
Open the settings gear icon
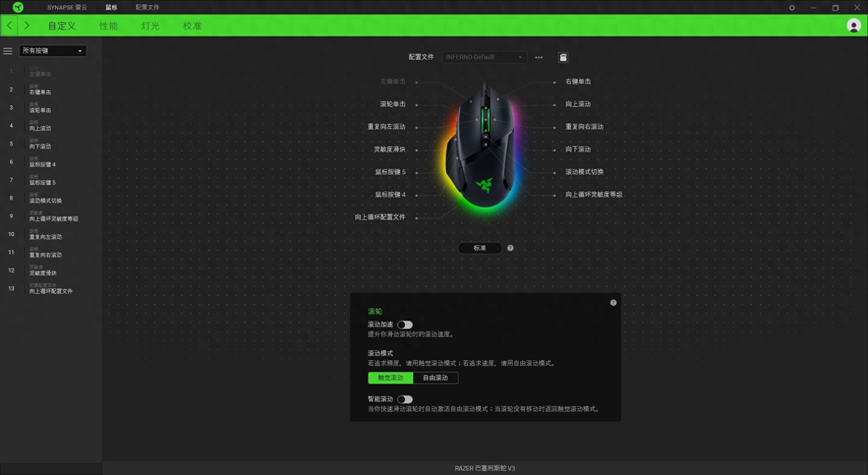pyautogui.click(x=792, y=8)
